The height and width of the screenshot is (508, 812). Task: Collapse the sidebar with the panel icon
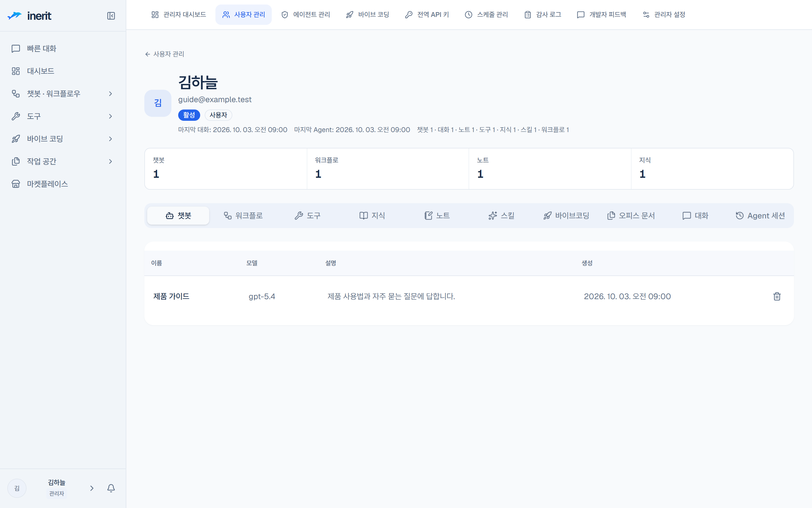pos(111,16)
